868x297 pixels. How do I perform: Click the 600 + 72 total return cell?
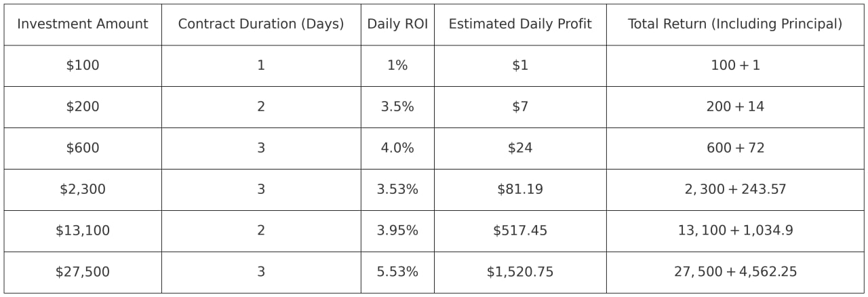(735, 148)
